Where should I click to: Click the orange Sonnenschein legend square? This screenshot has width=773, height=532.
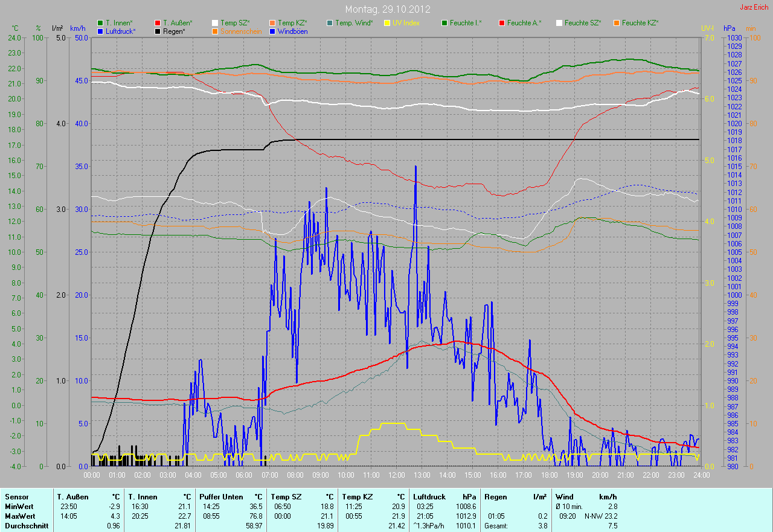(x=215, y=31)
